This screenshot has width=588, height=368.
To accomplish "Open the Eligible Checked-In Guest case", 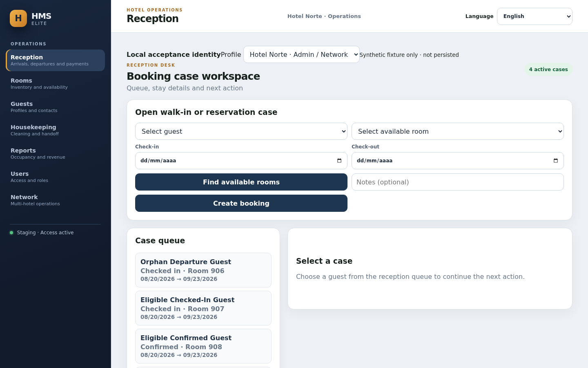I will point(203,308).
